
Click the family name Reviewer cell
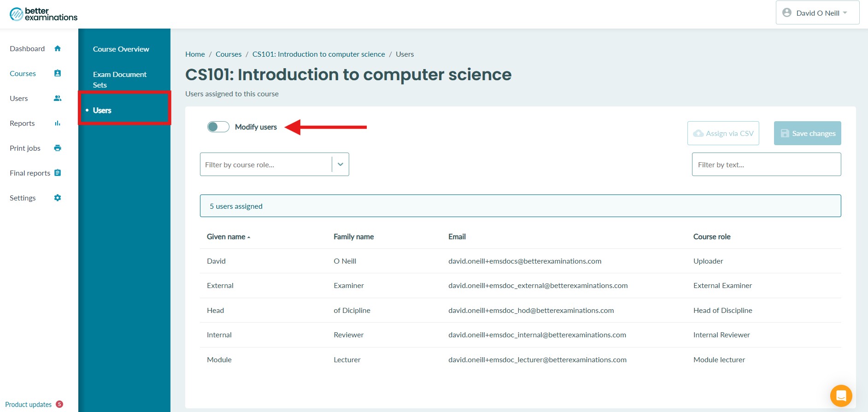pyautogui.click(x=349, y=335)
